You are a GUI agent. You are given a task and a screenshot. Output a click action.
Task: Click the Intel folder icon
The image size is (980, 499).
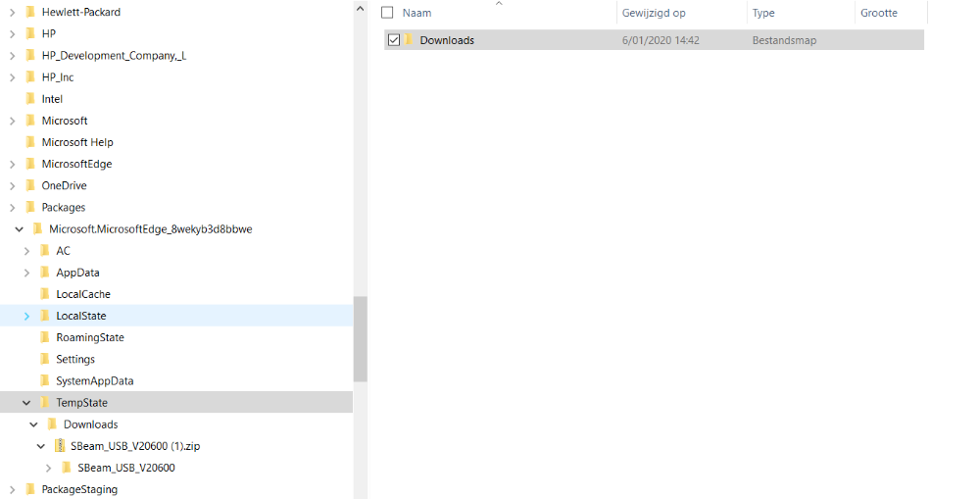pyautogui.click(x=29, y=99)
